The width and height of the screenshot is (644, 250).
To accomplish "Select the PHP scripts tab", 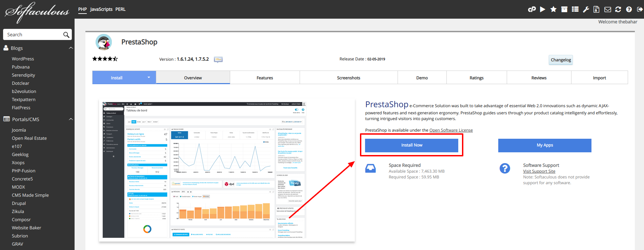I will (x=82, y=9).
